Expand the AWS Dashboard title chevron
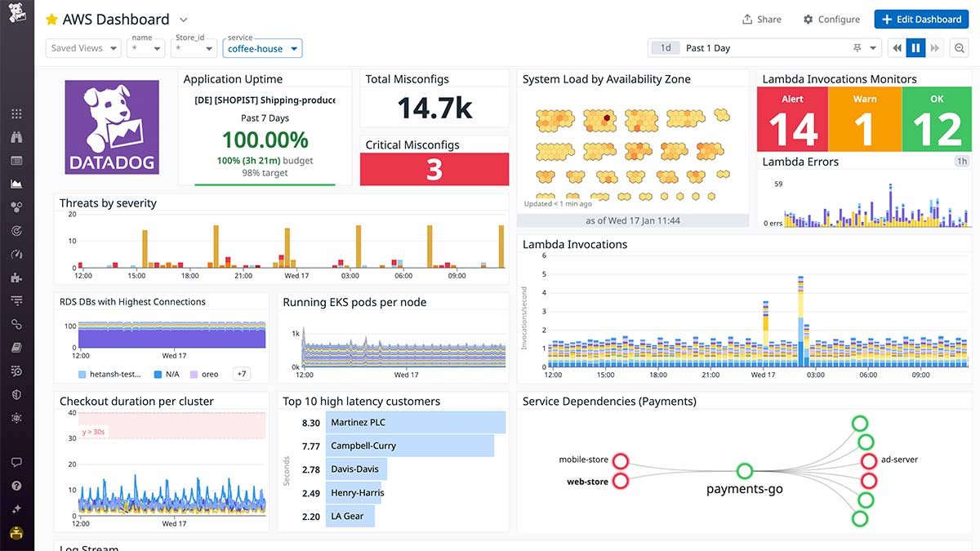The height and width of the screenshot is (551, 980). pyautogui.click(x=183, y=20)
